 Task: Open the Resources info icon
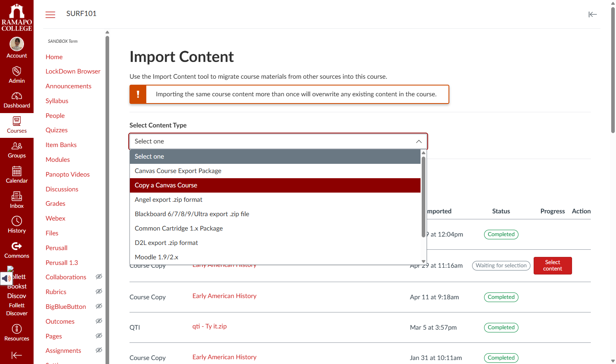click(x=17, y=329)
